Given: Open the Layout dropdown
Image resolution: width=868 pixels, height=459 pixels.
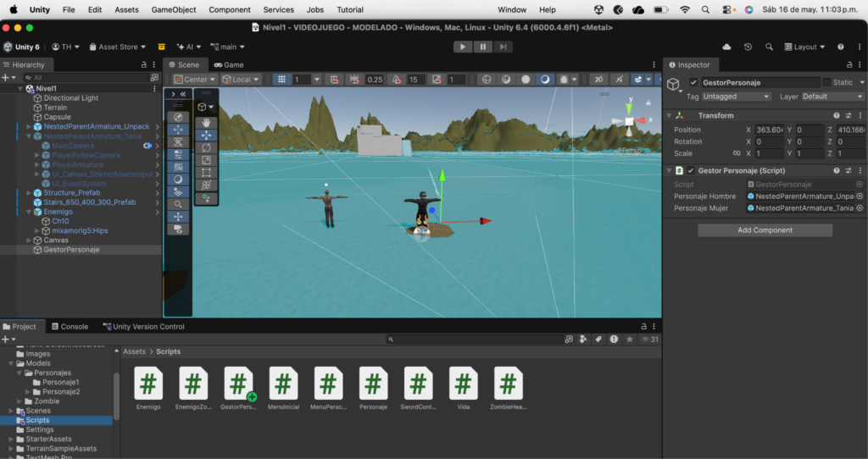Looking at the screenshot, I should click(805, 47).
